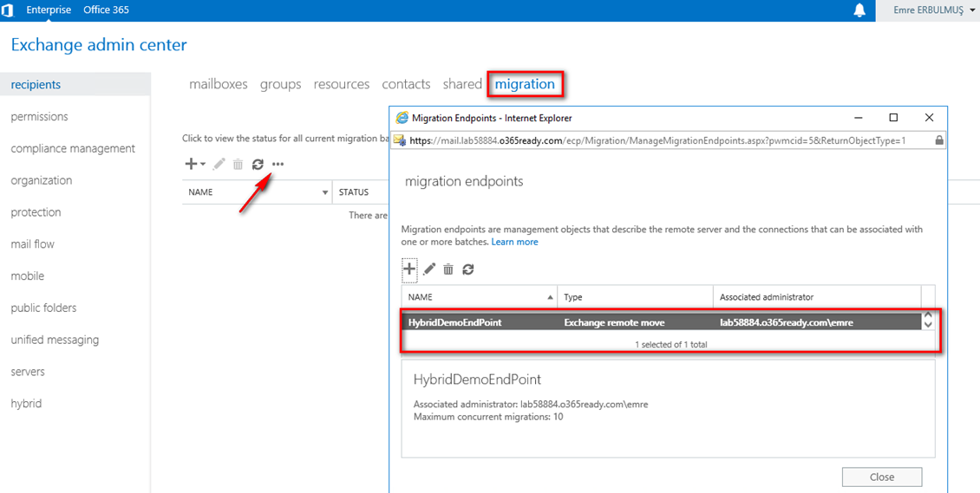The width and height of the screenshot is (980, 493).
Task: Click the Close button in the dialog
Action: [x=882, y=477]
